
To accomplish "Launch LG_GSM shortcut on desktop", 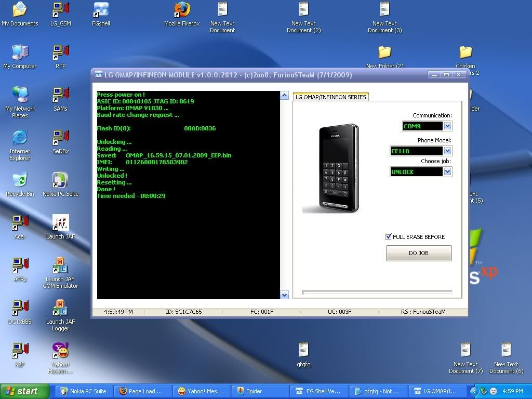I will pos(61,14).
